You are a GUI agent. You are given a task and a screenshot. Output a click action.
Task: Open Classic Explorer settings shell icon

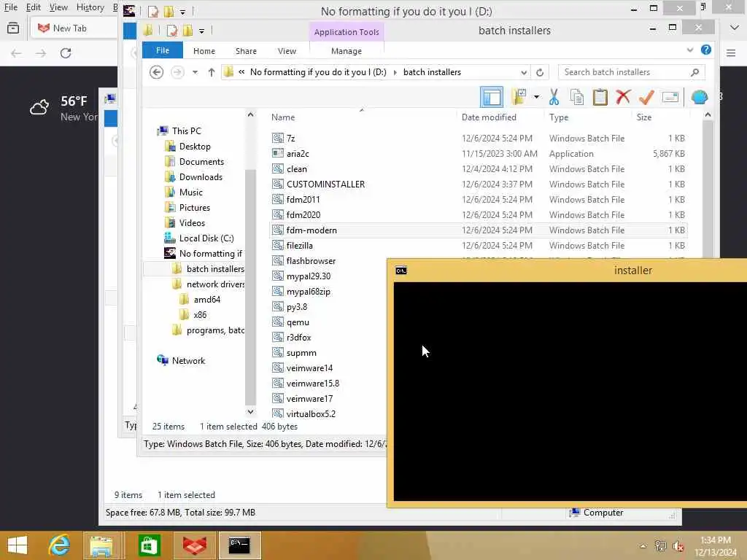(699, 97)
